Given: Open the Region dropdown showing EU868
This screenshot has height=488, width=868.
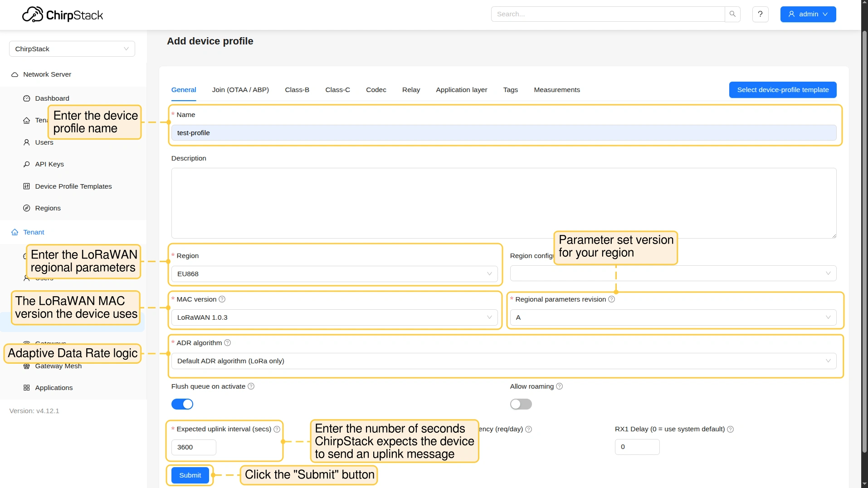Looking at the screenshot, I should [x=334, y=274].
